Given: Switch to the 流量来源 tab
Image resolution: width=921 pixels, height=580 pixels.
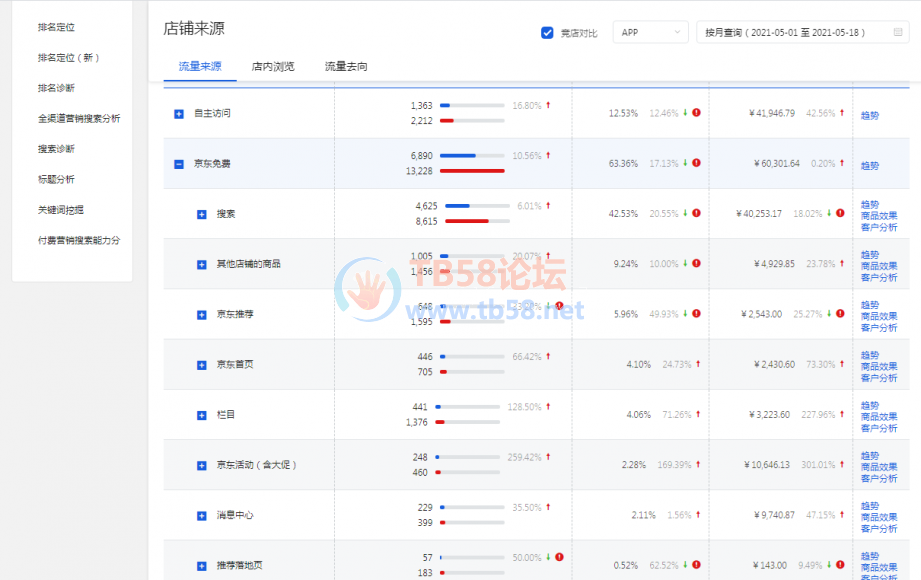Looking at the screenshot, I should coord(200,66).
